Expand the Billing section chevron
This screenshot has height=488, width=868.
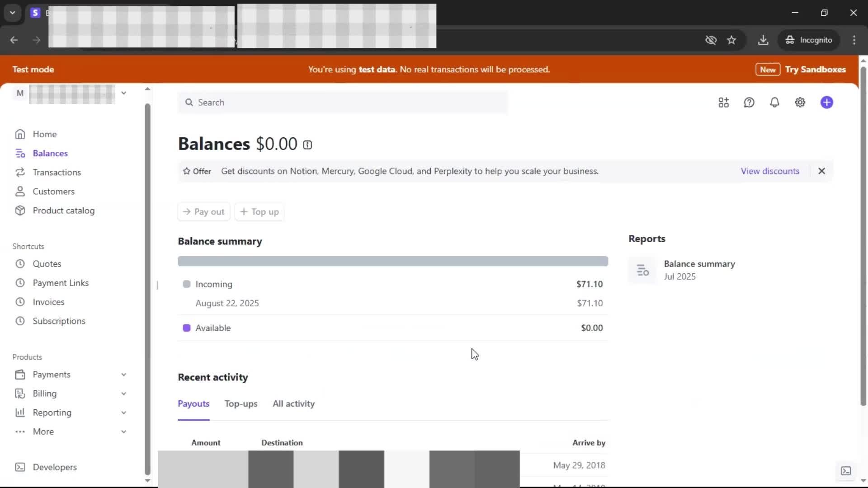123,394
